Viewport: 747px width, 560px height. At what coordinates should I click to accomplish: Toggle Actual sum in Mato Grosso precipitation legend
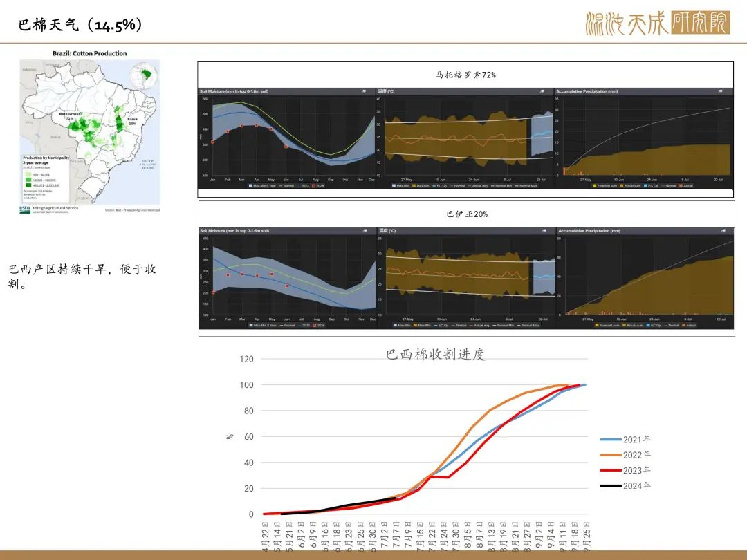tap(630, 186)
